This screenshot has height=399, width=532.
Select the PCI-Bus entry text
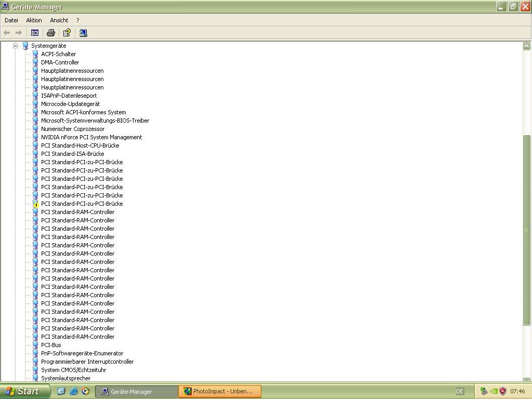coord(51,345)
